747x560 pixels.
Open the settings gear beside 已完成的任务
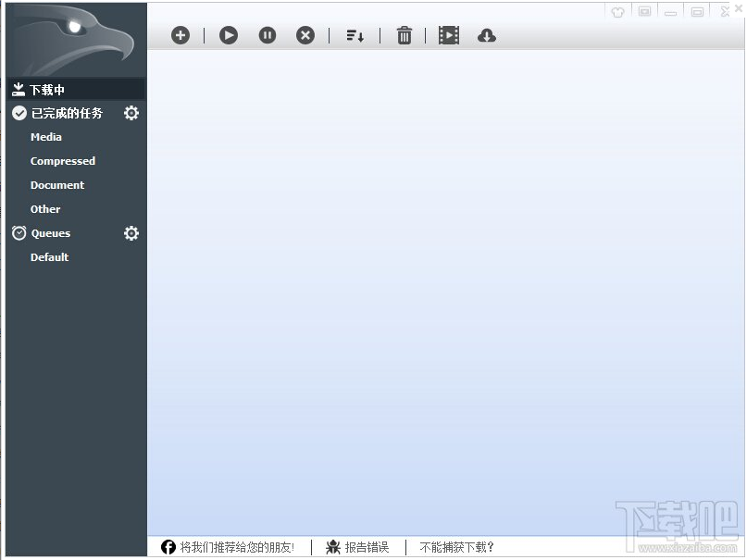(131, 113)
